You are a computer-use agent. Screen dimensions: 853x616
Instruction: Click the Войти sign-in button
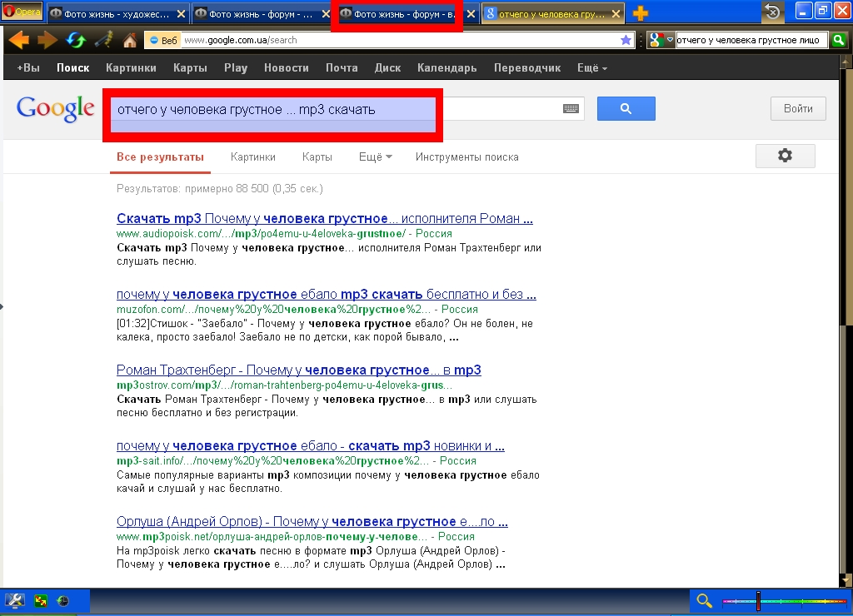click(x=798, y=108)
